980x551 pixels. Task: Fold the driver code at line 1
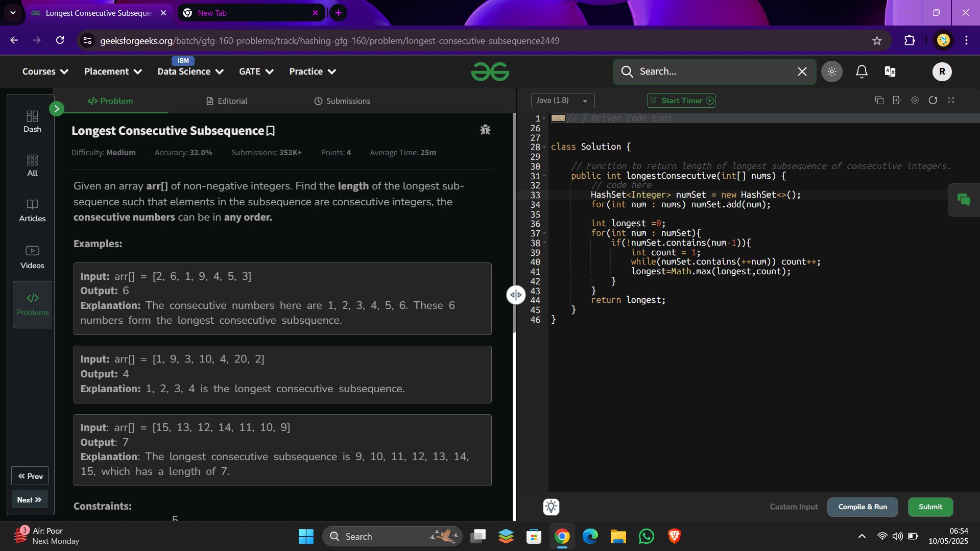(x=544, y=118)
